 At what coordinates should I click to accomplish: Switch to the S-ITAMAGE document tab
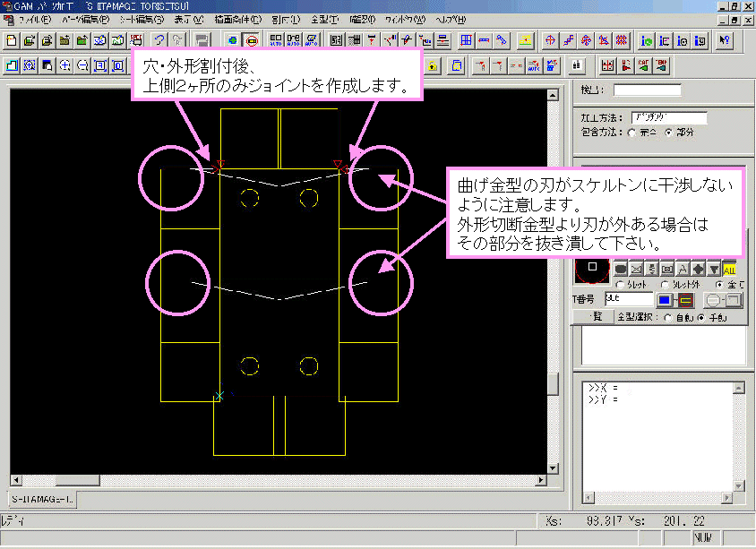pyautogui.click(x=42, y=499)
